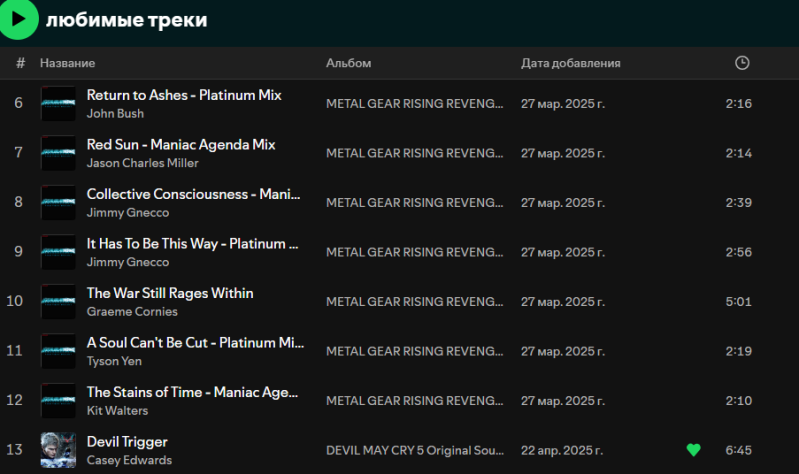Select track The Stains of Time - Maniac Age...
The width and height of the screenshot is (799, 474).
point(193,392)
